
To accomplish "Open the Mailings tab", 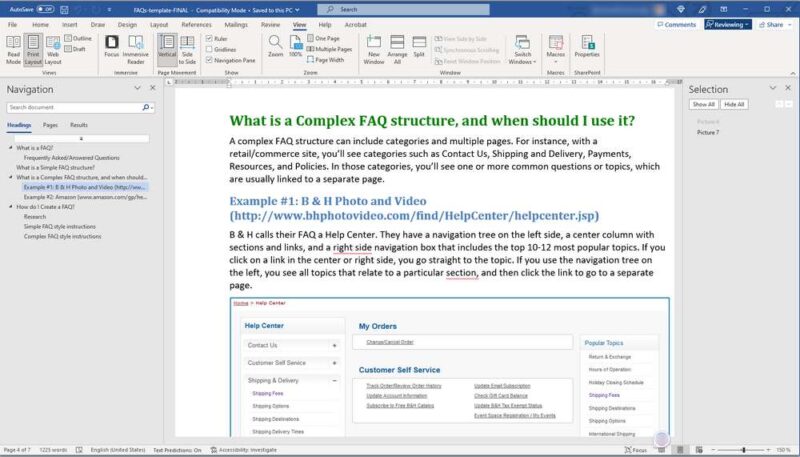I will (x=236, y=24).
